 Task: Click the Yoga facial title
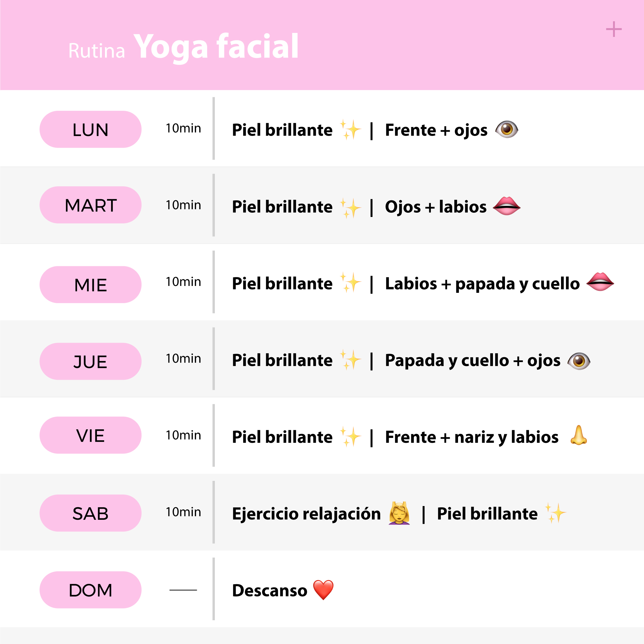[216, 47]
